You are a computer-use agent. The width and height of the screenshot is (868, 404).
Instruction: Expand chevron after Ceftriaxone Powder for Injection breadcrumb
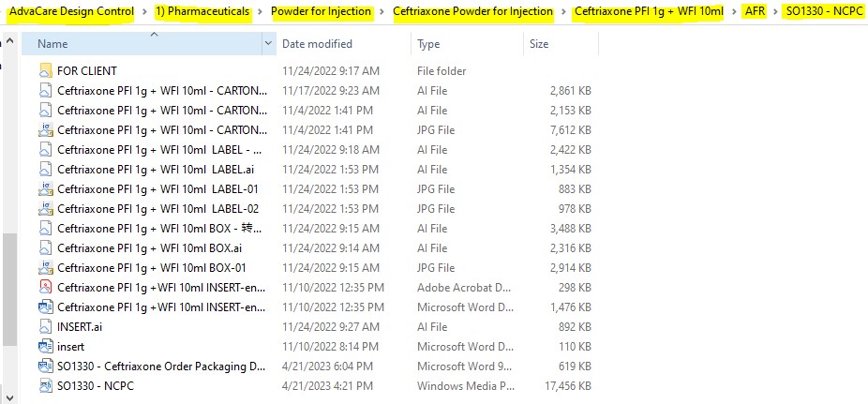coord(563,11)
